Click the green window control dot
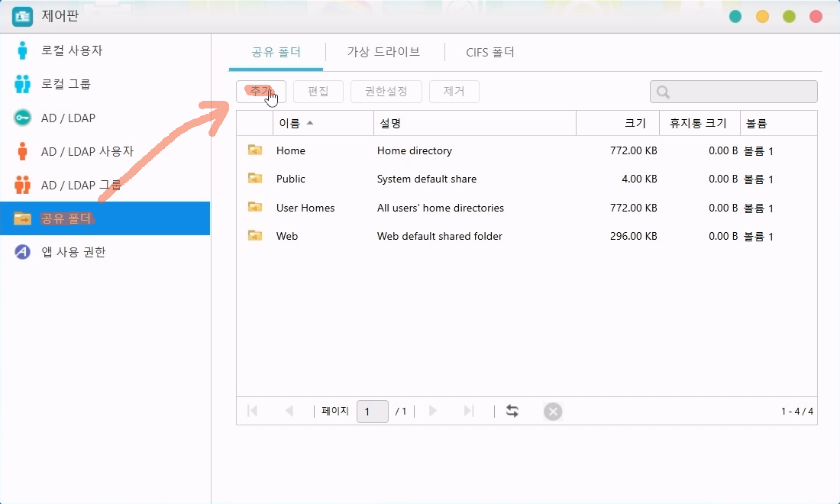This screenshot has height=504, width=840. tap(789, 17)
